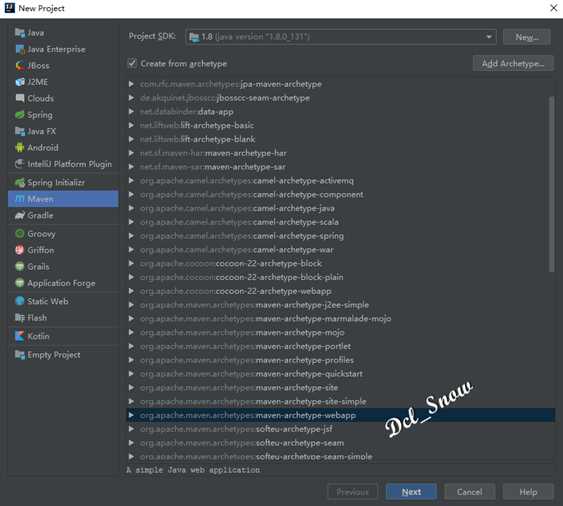Expand the data-app archetype node
The image size is (563, 506).
(131, 112)
